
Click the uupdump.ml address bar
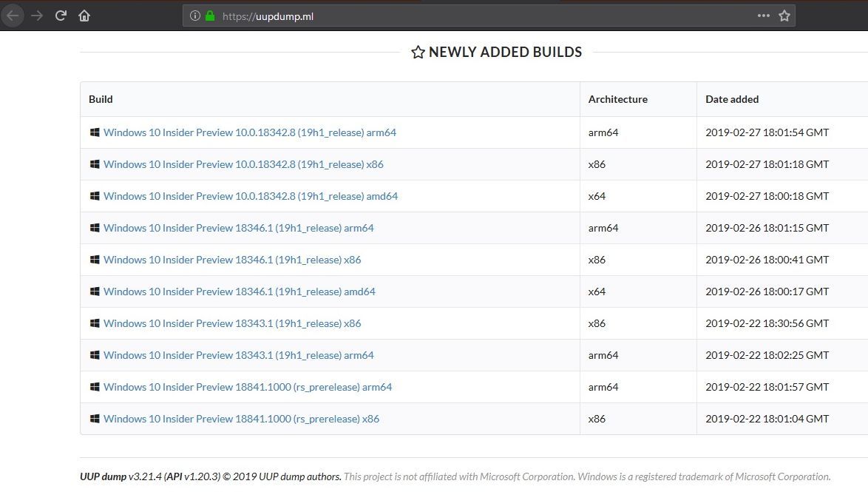(x=444, y=16)
